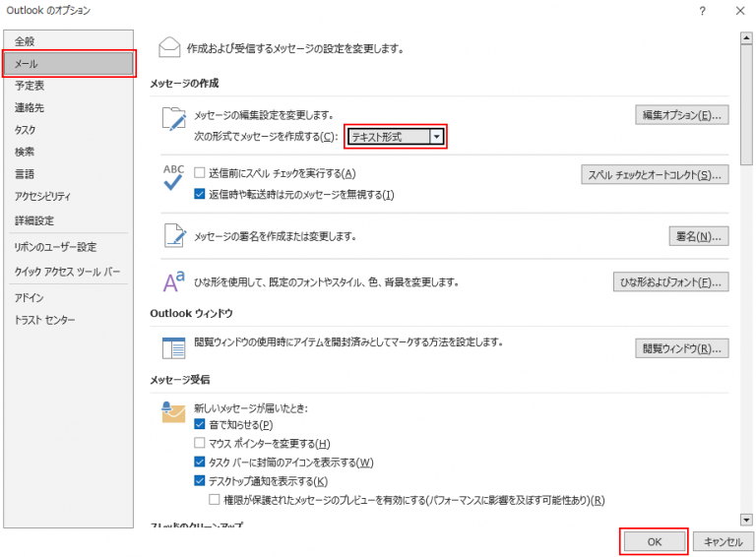Click the help question mark icon

coord(703,11)
